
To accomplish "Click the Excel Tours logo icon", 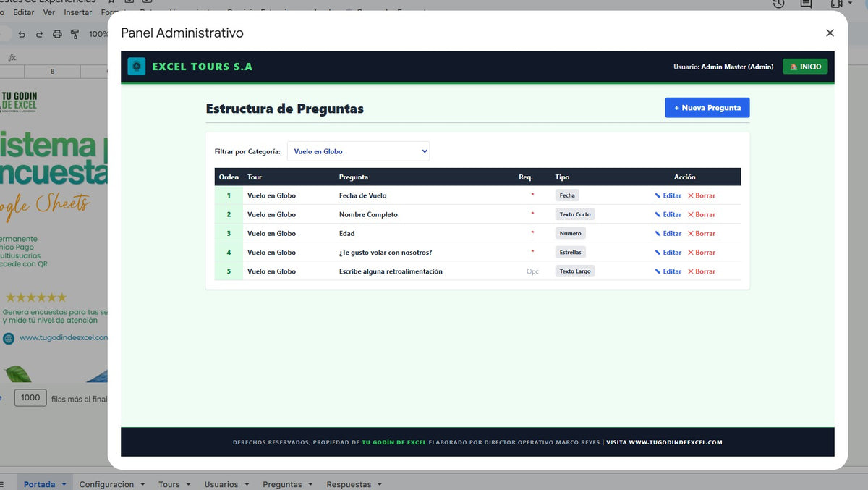I will 137,67.
